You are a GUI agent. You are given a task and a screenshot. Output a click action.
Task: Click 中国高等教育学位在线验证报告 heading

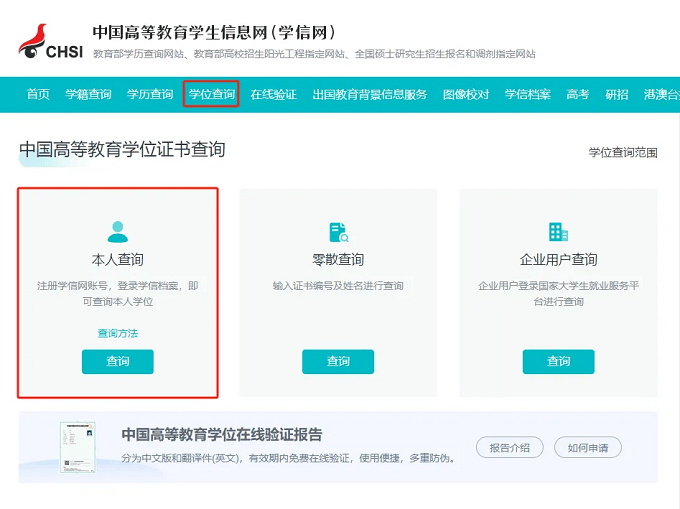[222, 434]
